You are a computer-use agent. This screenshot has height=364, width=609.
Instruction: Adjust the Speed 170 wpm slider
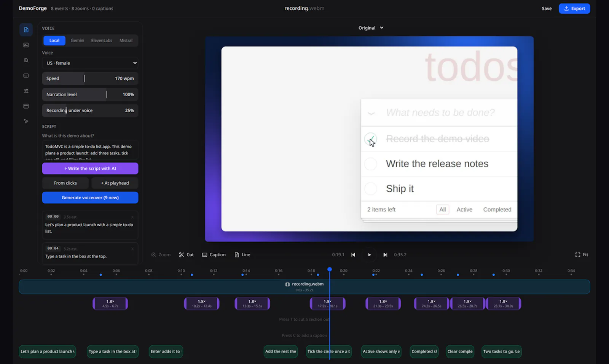pos(90,78)
